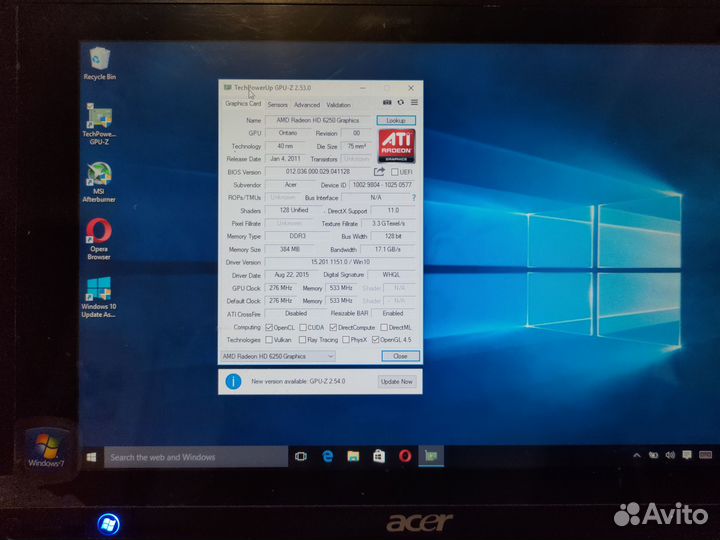Viewport: 720px width, 540px height.
Task: Switch to the Graphics Card tab
Action: click(x=243, y=104)
